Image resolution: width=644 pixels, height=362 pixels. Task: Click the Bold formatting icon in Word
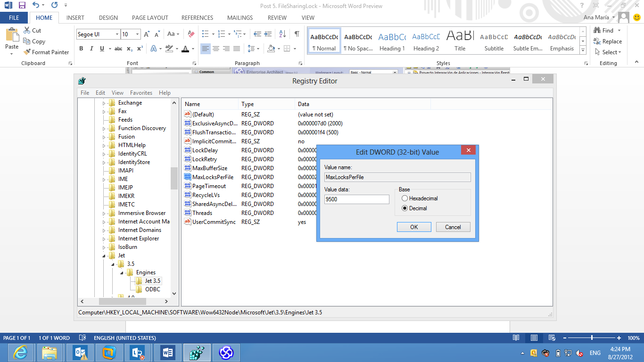pos(81,49)
